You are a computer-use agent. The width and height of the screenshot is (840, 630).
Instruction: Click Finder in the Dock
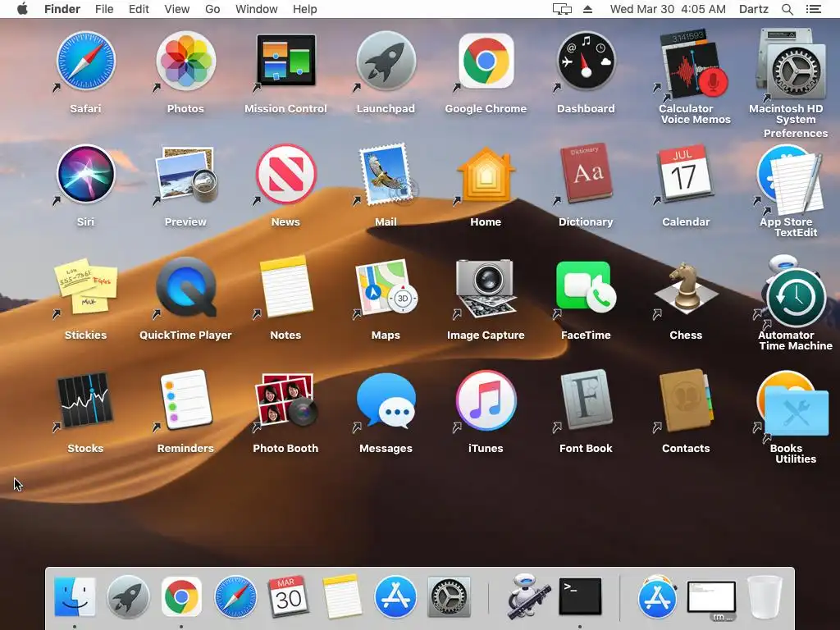(x=75, y=596)
